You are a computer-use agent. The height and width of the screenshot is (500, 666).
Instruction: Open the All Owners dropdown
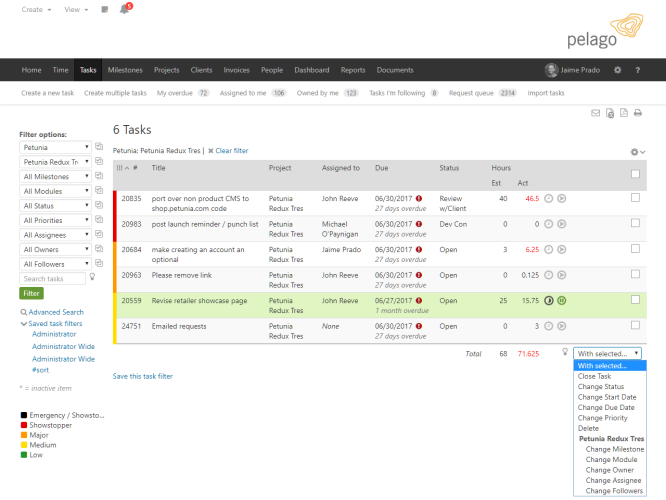(55, 249)
